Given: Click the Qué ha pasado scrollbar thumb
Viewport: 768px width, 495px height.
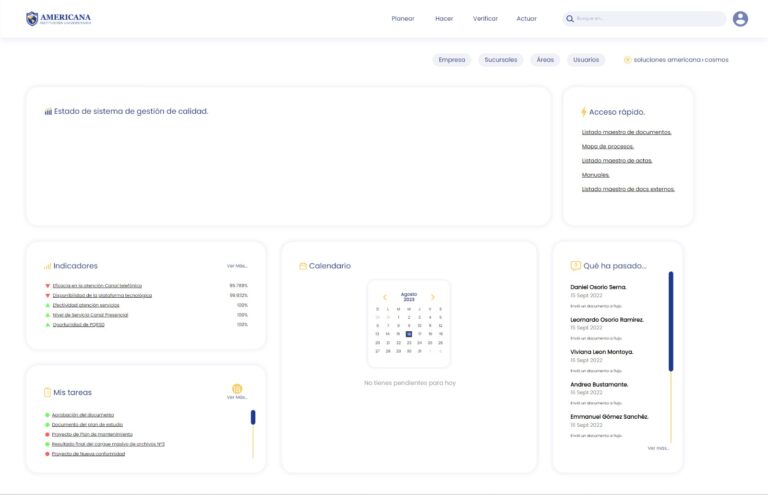Looking at the screenshot, I should click(x=671, y=320).
